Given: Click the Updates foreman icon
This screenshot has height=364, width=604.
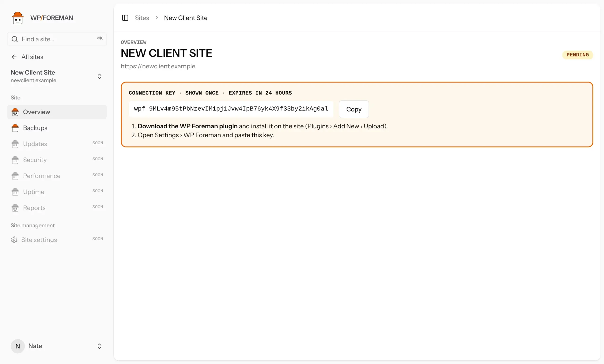Looking at the screenshot, I should (15, 144).
